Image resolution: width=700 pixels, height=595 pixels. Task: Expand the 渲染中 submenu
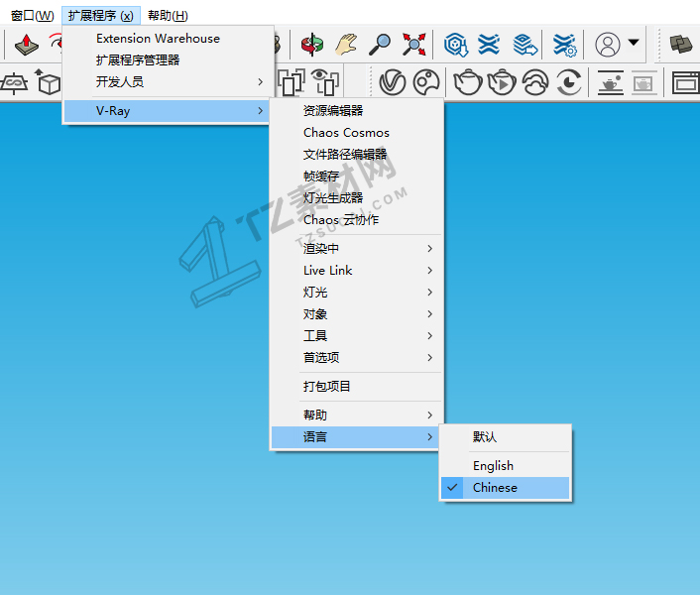click(356, 249)
